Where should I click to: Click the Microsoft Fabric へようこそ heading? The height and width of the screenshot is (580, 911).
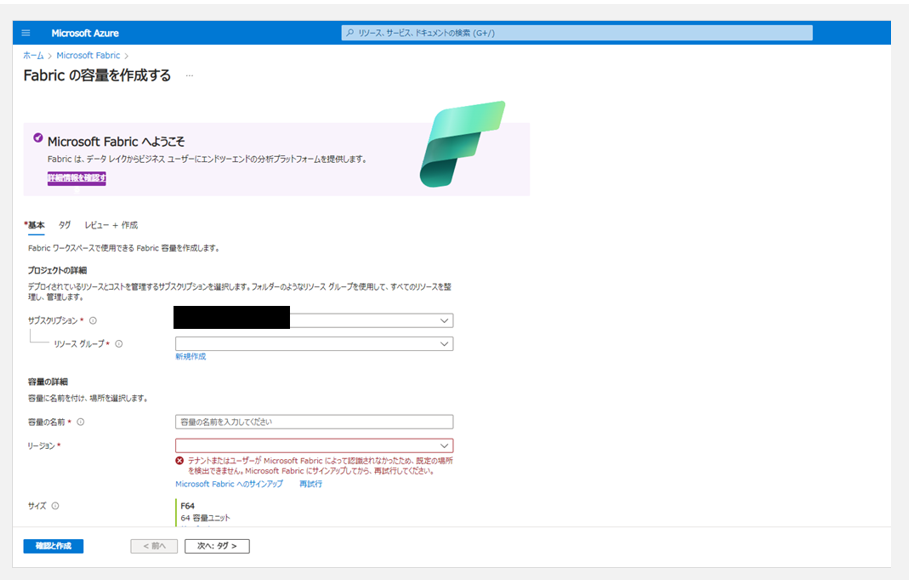tap(116, 141)
